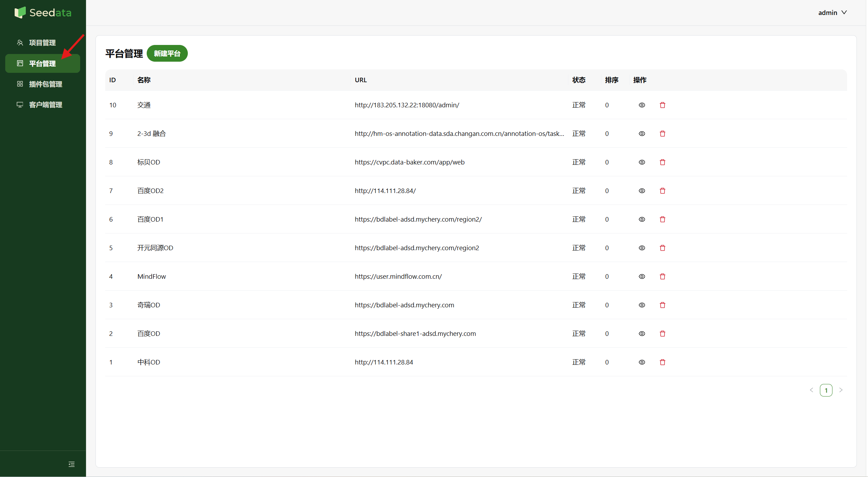
Task: Click the name cell 开元同源OD
Action: 155,248
